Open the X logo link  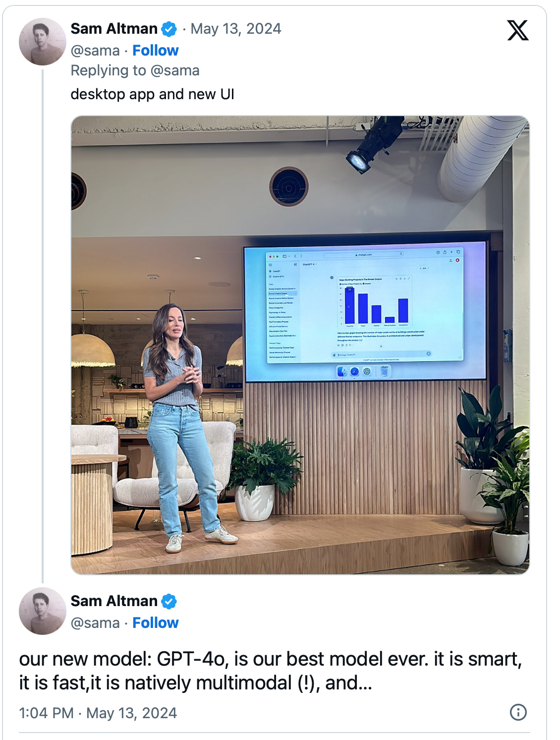518,30
